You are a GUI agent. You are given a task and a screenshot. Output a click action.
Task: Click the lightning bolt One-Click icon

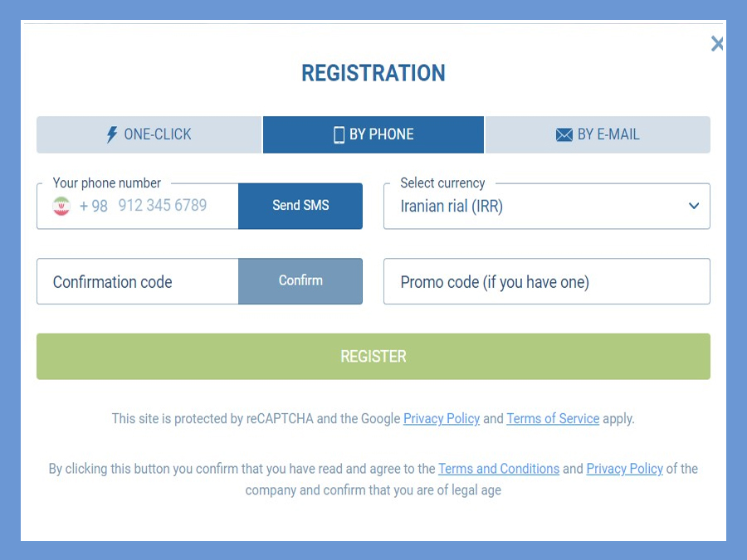coord(112,134)
